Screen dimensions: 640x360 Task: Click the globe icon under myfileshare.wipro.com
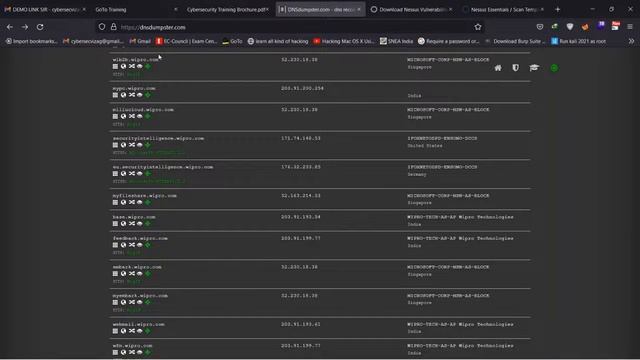123,202
